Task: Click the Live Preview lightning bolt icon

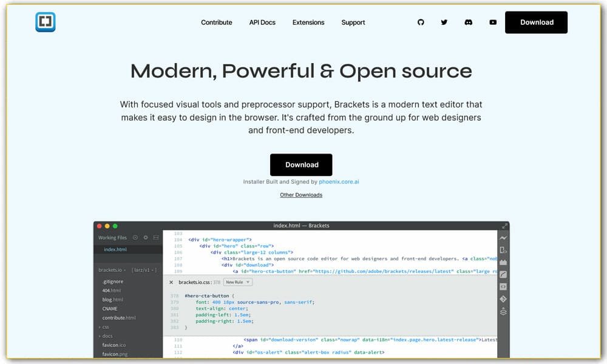Action: point(503,238)
